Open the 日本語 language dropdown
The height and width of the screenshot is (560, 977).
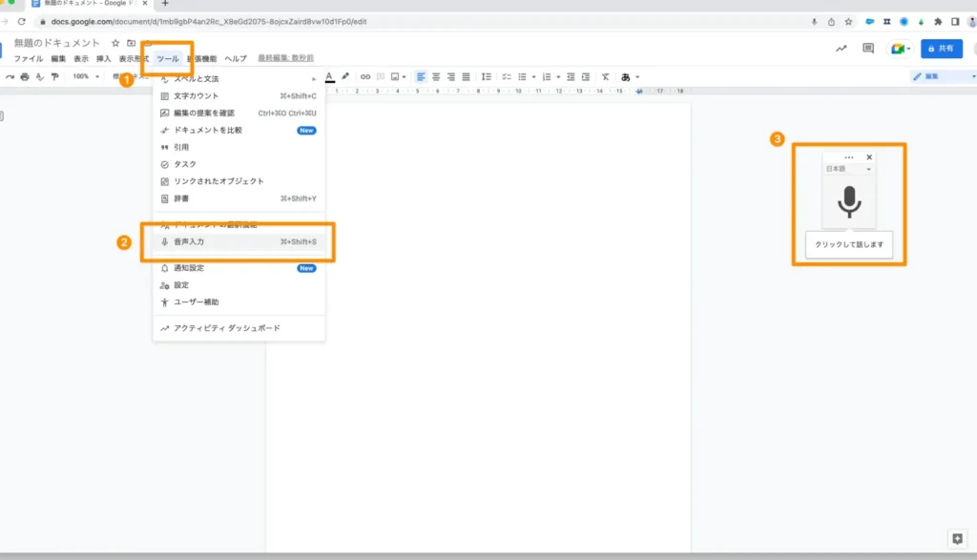(848, 169)
